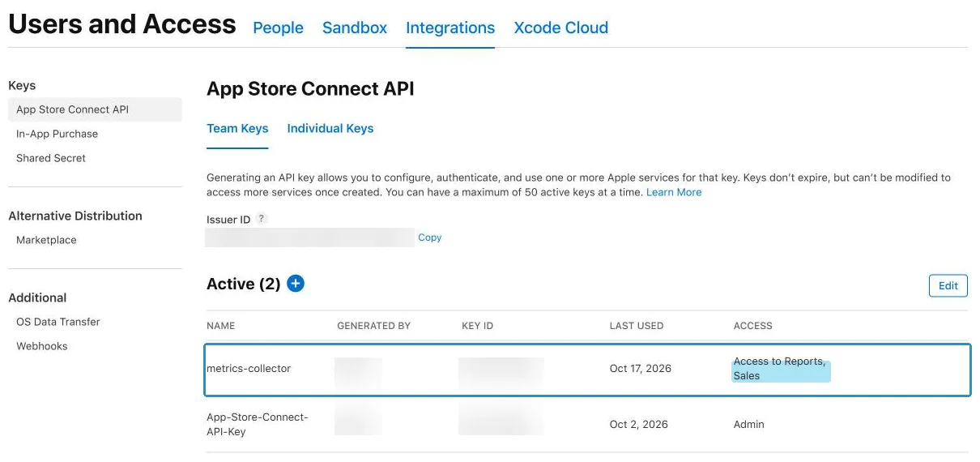The width and height of the screenshot is (980, 462).
Task: Open the Sandbox tab
Action: 355,28
